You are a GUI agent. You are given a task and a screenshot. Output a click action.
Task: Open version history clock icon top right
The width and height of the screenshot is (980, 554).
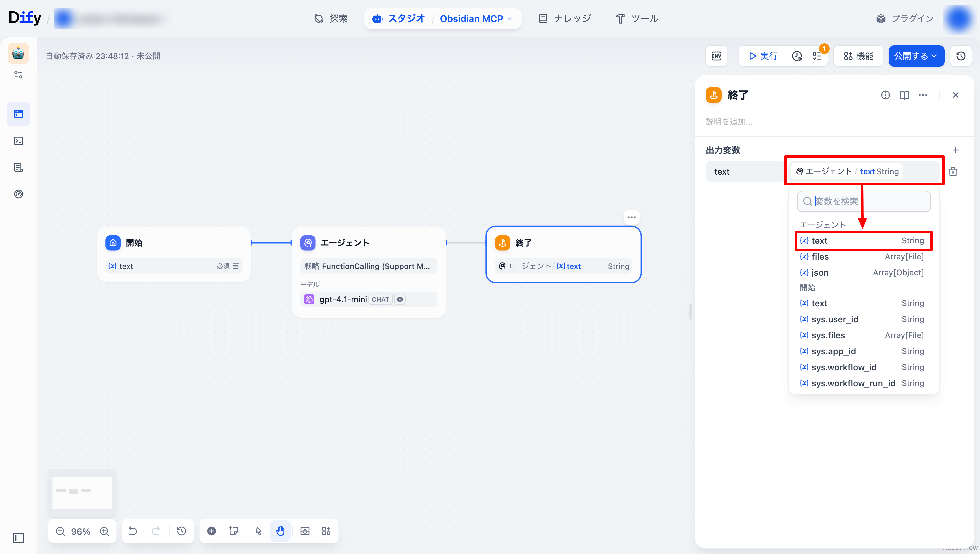point(961,56)
